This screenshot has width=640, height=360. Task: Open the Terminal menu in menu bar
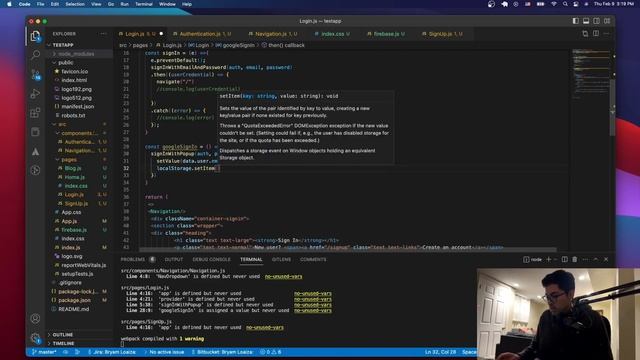(144, 4)
